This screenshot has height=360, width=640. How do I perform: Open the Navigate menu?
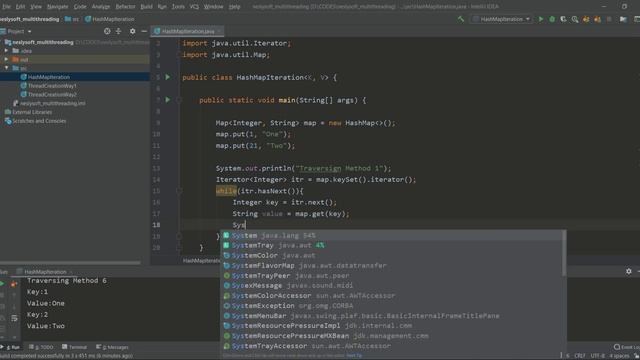[x=57, y=7]
